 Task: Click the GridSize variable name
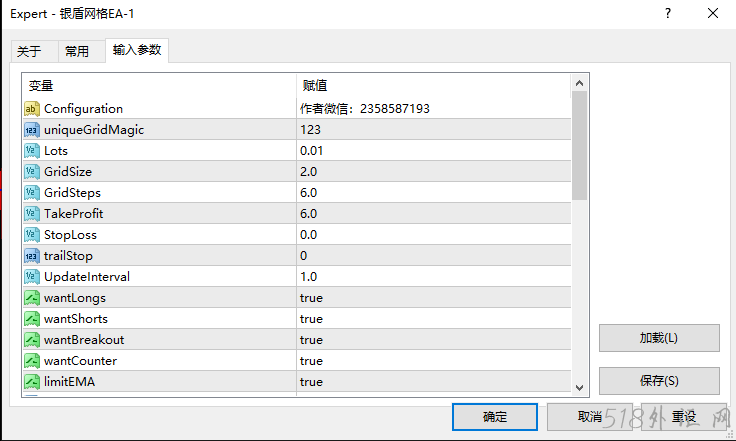[68, 172]
